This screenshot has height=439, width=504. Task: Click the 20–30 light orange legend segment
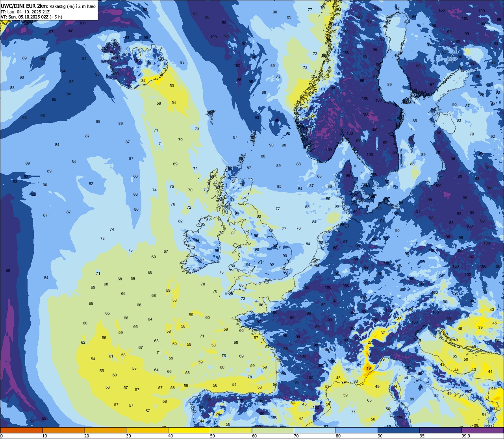tap(105, 430)
